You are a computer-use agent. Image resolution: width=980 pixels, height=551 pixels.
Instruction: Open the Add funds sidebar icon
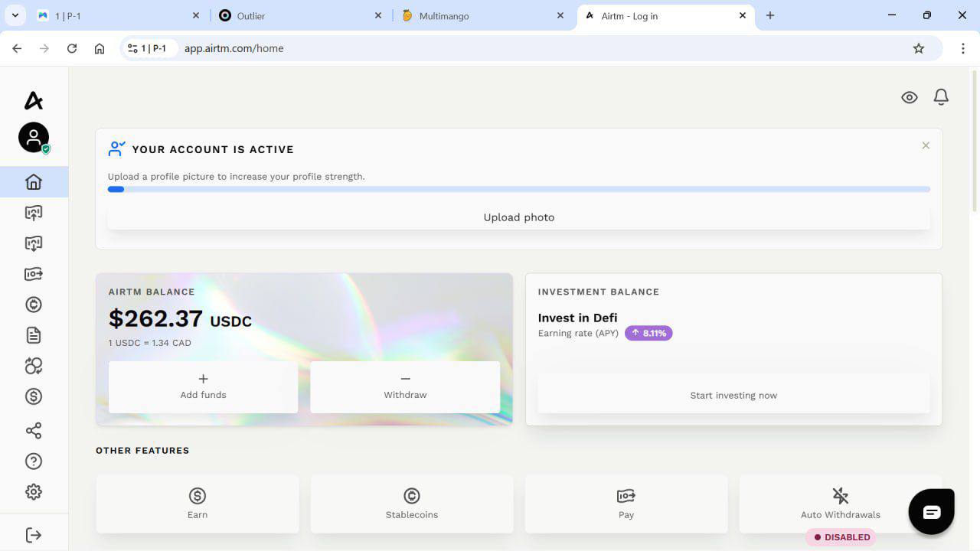pos(34,213)
